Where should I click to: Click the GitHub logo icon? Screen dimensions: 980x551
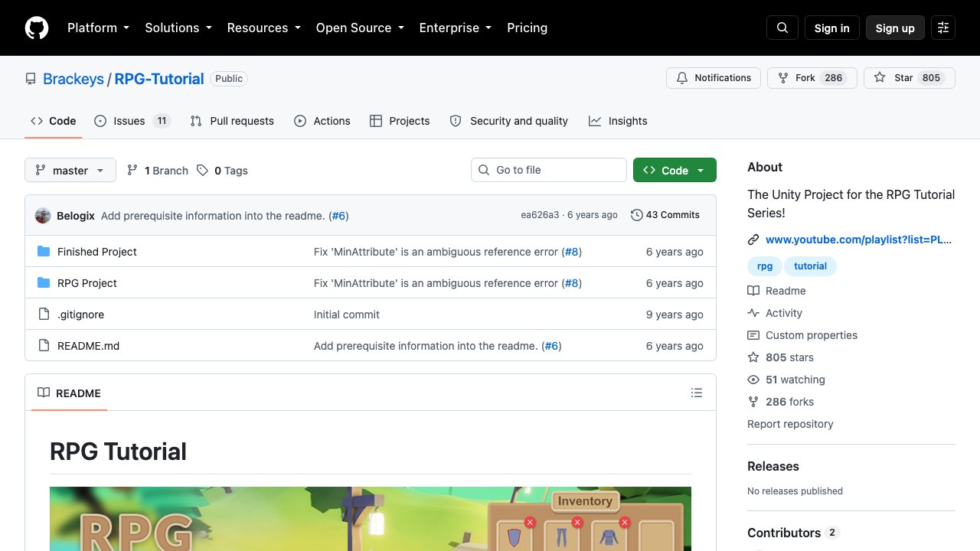(37, 28)
